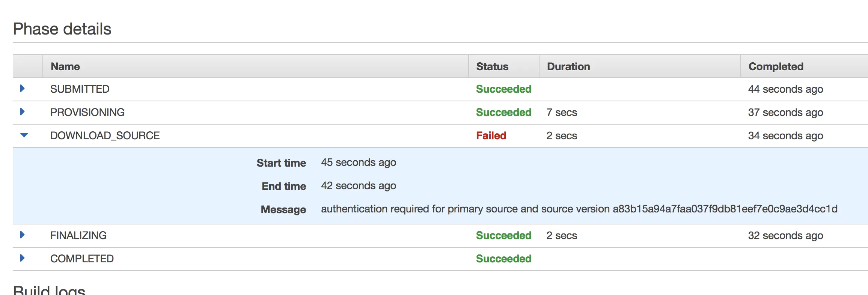868x295 pixels.
Task: Expand the PROVISIONING phase details
Action: tap(23, 112)
